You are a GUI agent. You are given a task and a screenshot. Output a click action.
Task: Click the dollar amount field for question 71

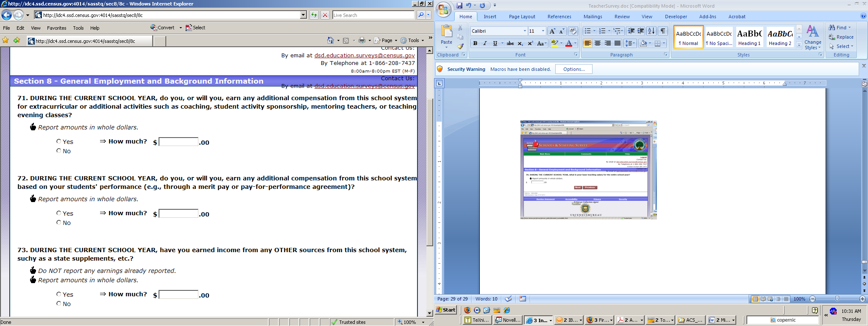178,142
